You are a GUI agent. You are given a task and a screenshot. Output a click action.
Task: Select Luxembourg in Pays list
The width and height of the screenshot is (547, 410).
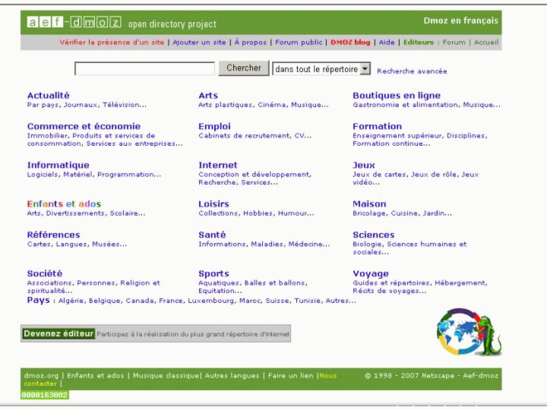coord(211,300)
